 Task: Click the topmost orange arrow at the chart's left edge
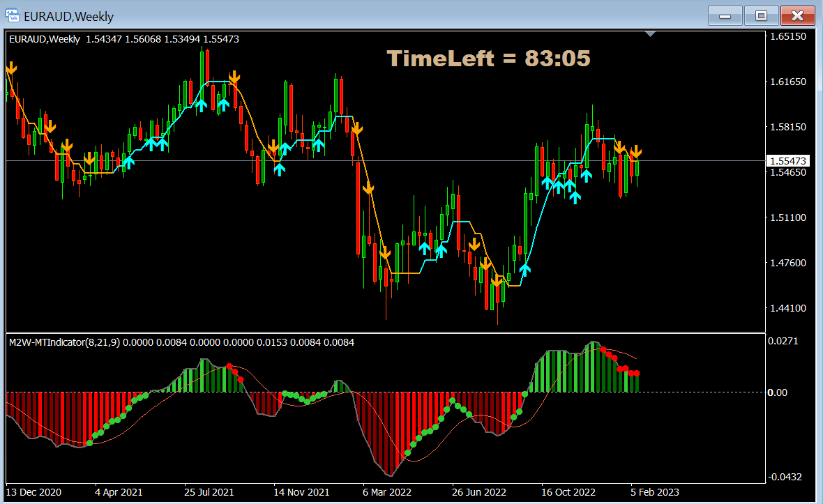pos(11,68)
